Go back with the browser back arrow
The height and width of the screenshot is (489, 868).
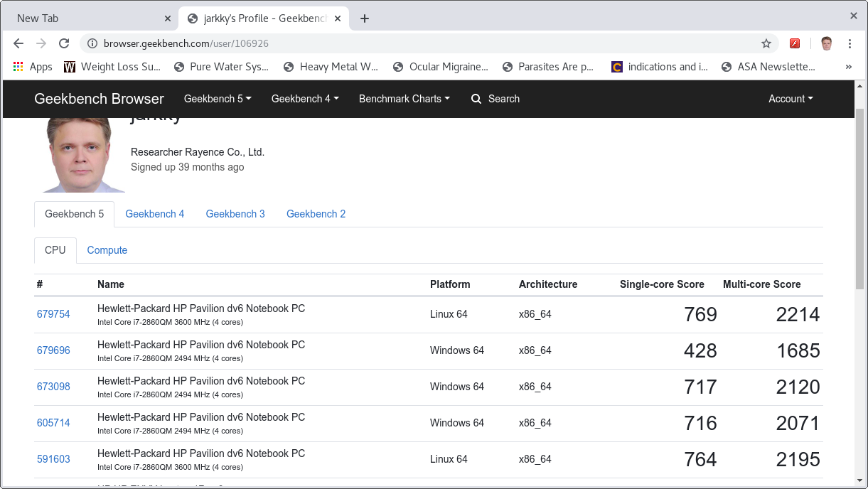[18, 43]
